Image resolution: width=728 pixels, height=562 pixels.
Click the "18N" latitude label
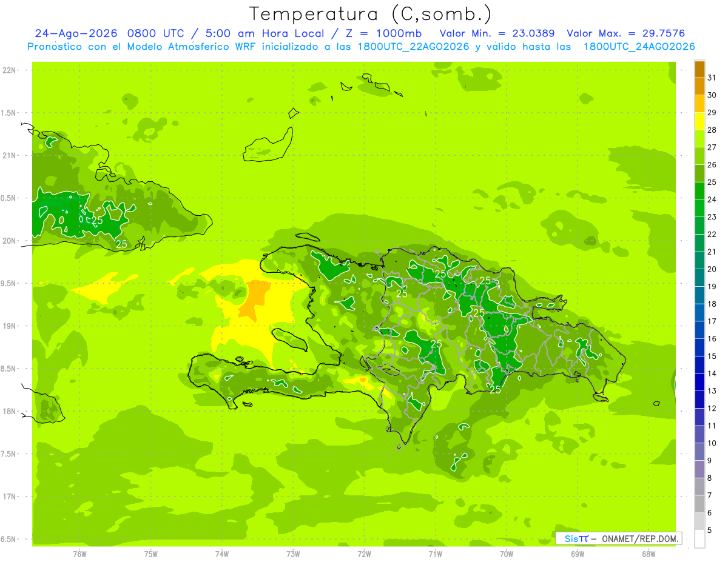[x=9, y=412]
